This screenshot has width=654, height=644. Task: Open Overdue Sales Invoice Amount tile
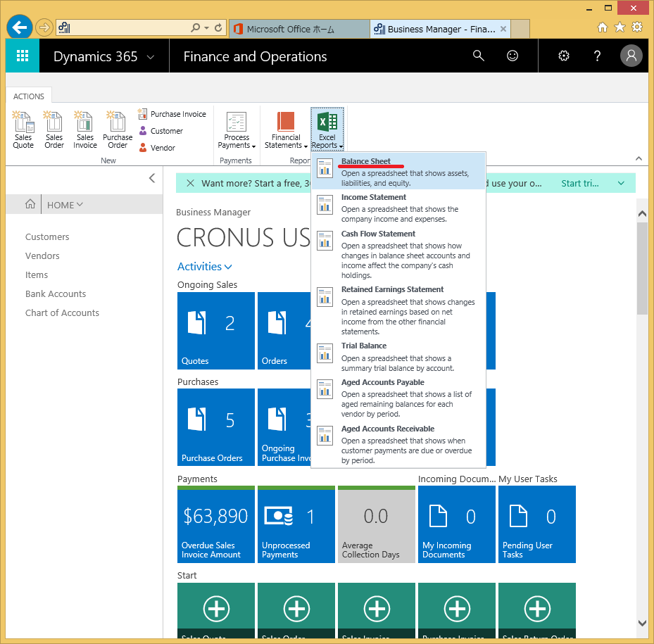coord(215,524)
